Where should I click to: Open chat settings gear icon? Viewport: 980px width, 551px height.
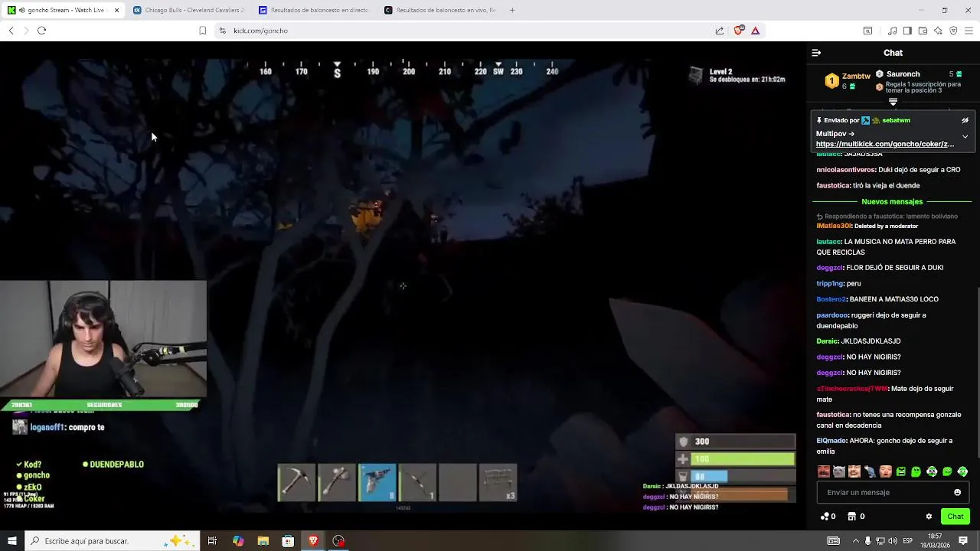(x=929, y=517)
